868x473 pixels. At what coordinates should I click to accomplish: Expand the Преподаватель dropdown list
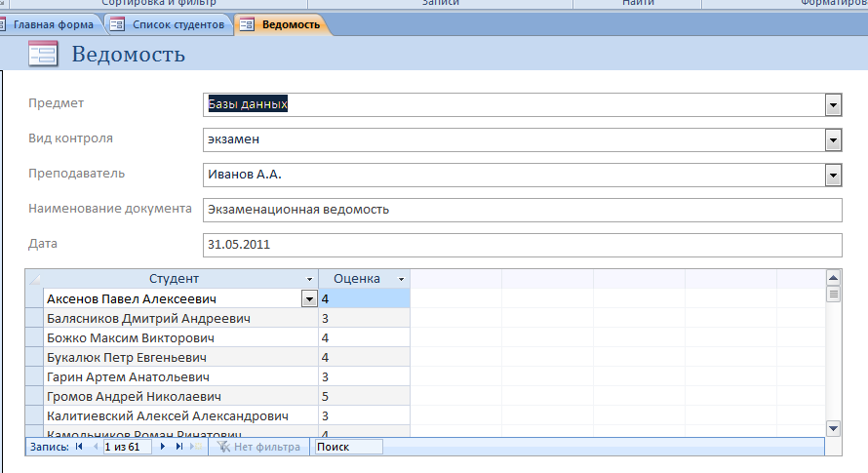833,176
